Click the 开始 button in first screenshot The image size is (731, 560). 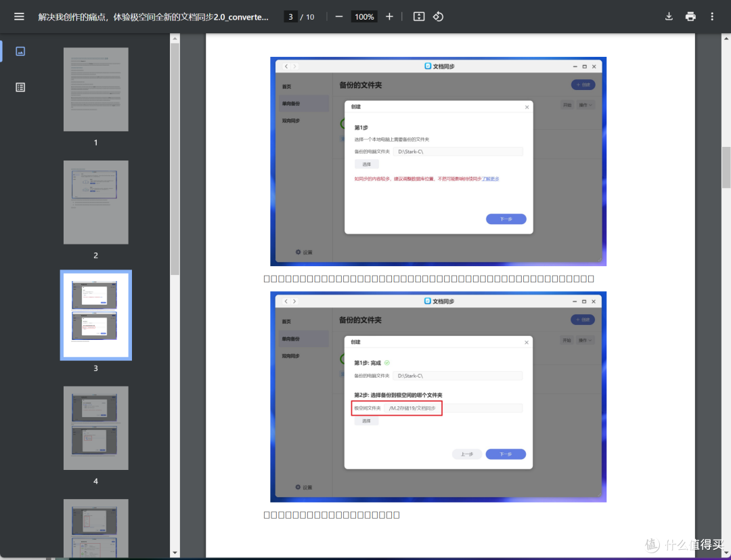click(x=567, y=106)
